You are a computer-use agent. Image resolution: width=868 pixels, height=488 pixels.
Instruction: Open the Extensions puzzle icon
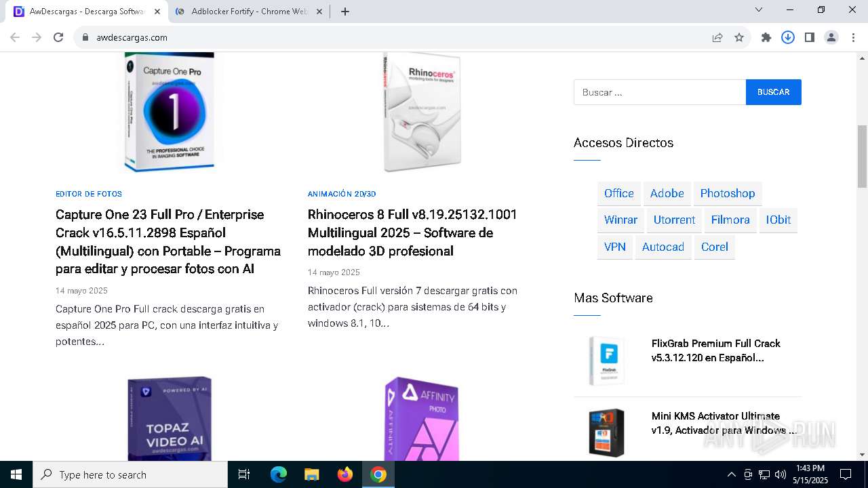(x=766, y=37)
